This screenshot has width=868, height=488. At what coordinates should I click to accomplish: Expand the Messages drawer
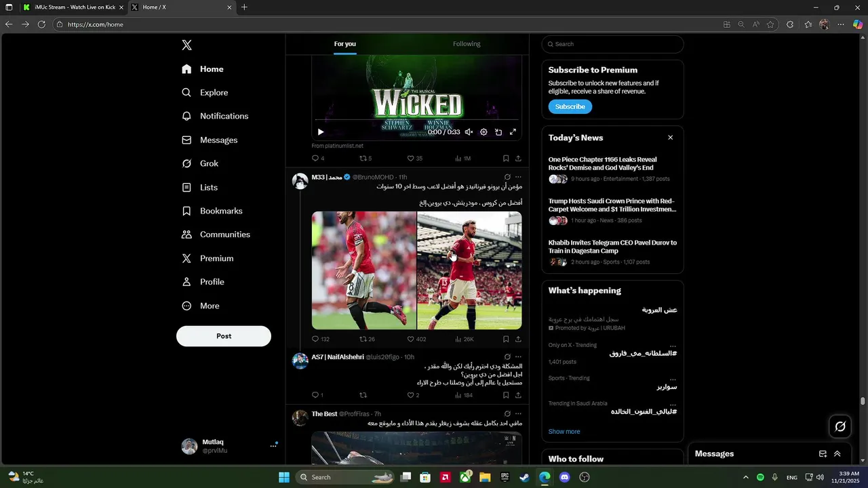(x=837, y=454)
